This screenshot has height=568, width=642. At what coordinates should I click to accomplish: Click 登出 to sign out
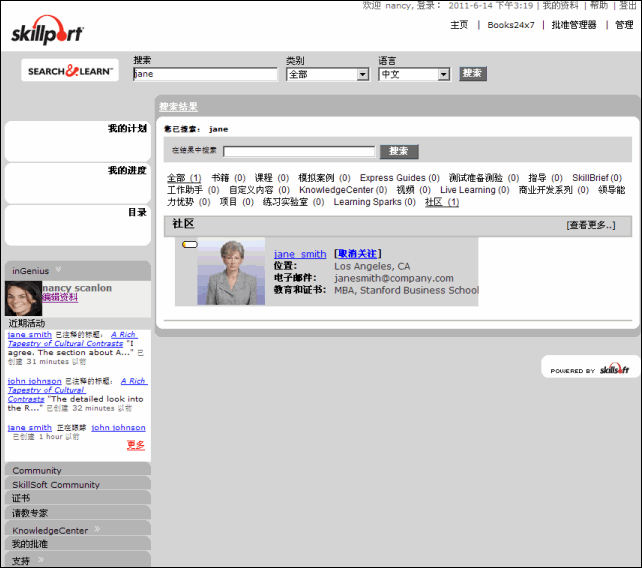click(x=628, y=6)
